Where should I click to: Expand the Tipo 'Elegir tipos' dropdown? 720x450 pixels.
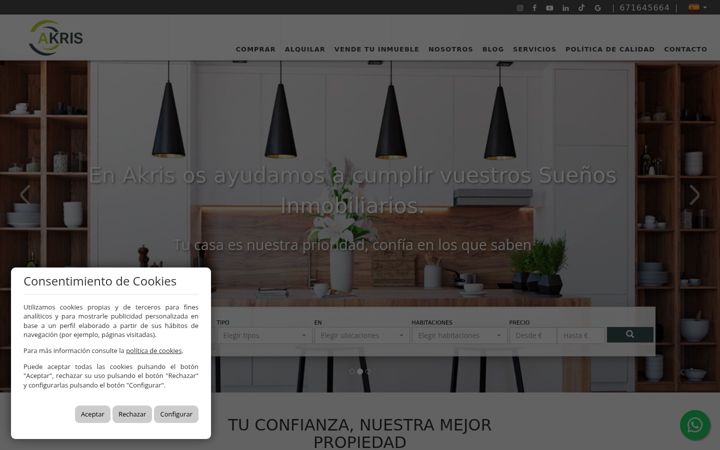tap(264, 336)
